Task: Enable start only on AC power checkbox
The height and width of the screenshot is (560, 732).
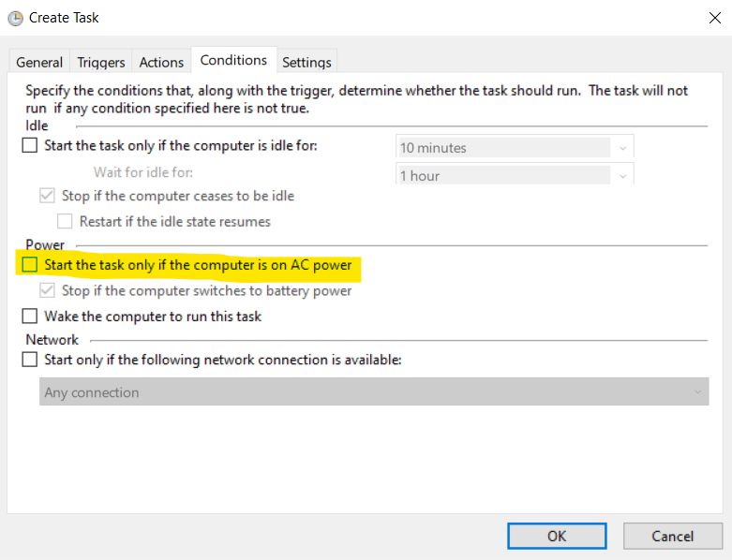Action: point(30,265)
